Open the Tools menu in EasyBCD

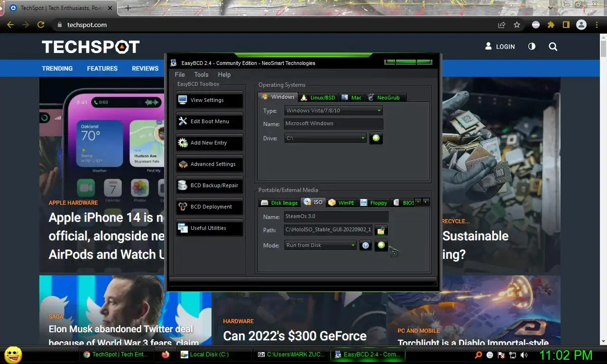(x=201, y=74)
